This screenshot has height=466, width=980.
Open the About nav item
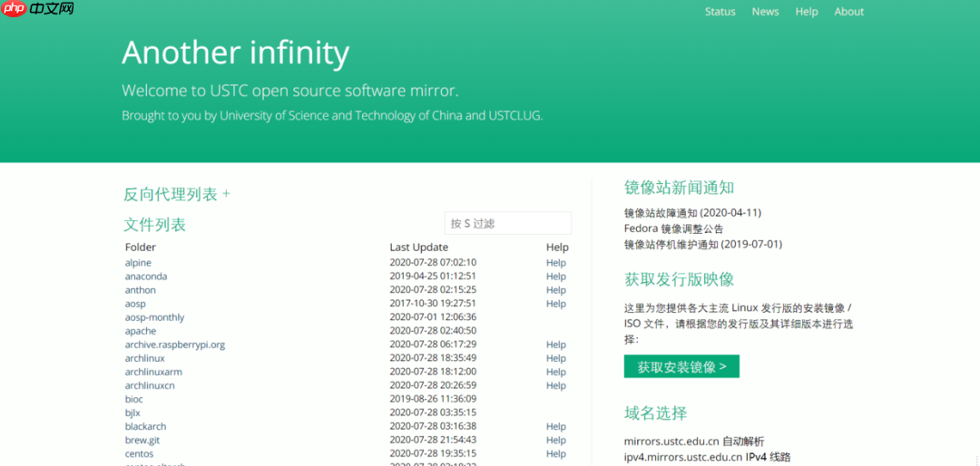coord(848,12)
